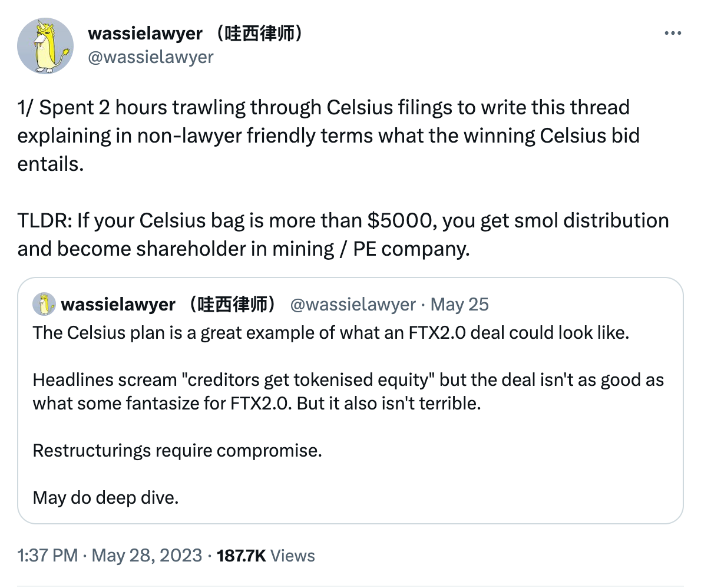Open the quoted tweet's May 25 date
The height and width of the screenshot is (588, 701).
pyautogui.click(x=459, y=304)
